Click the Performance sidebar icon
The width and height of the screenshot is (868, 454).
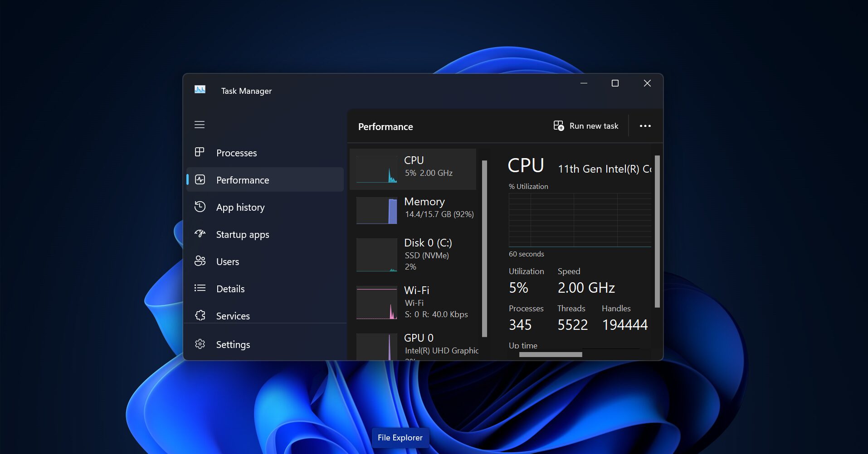click(200, 179)
